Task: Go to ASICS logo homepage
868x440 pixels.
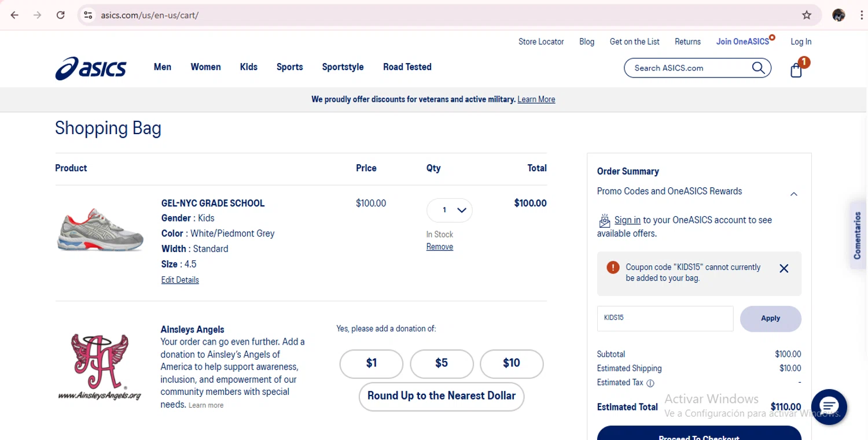Action: tap(91, 68)
